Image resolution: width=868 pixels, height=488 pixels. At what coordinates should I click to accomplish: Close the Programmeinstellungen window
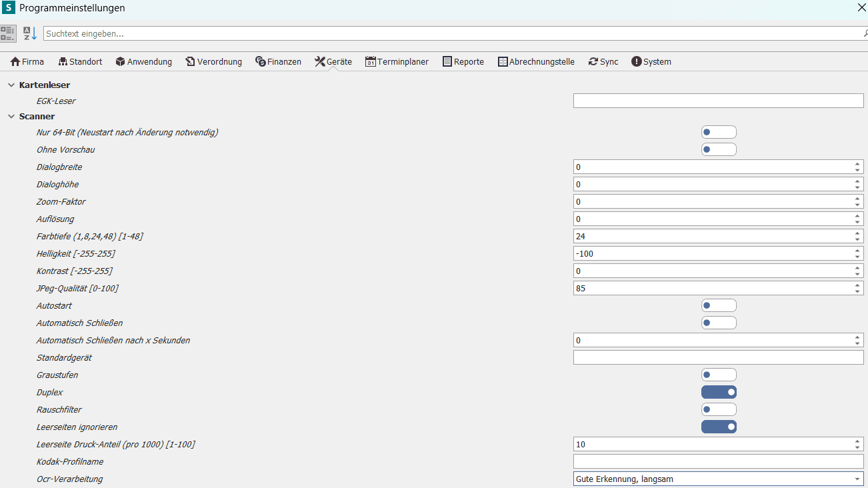861,8
